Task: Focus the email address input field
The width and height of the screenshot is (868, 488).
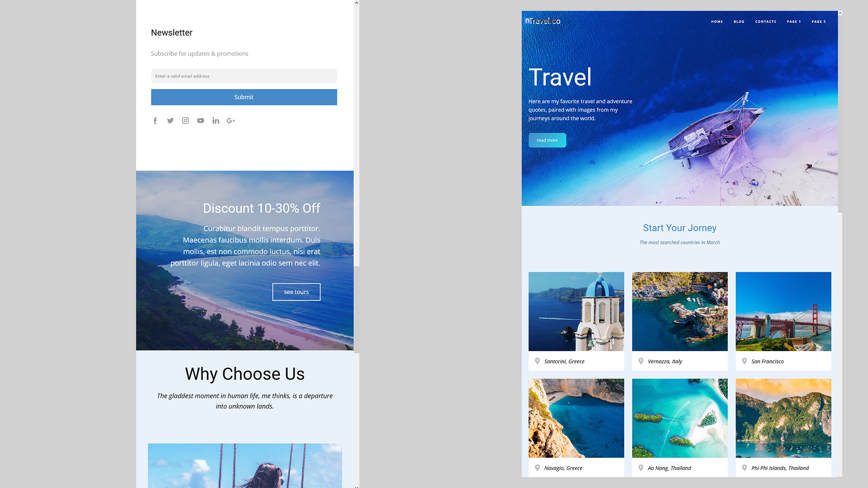Action: [244, 76]
